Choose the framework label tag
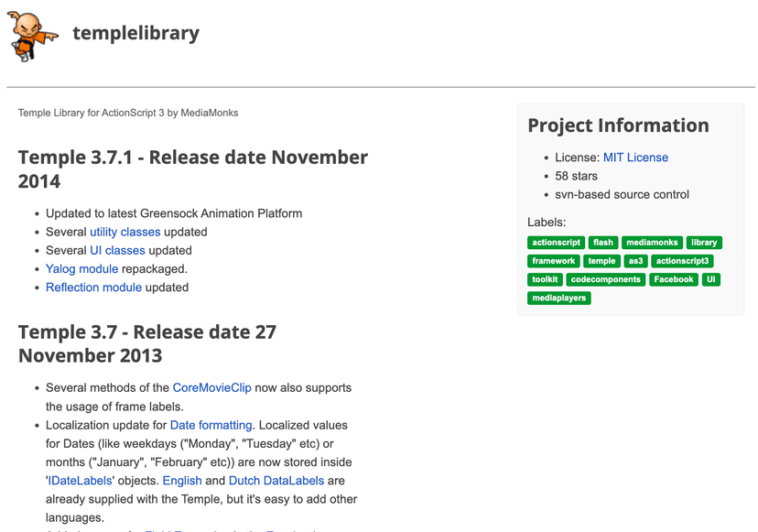This screenshot has height=532, width=758. point(554,261)
